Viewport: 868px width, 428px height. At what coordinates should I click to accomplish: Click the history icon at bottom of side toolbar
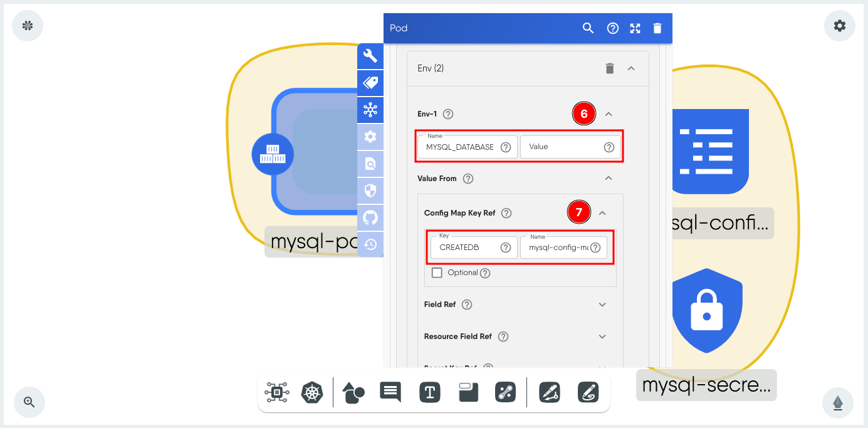370,244
